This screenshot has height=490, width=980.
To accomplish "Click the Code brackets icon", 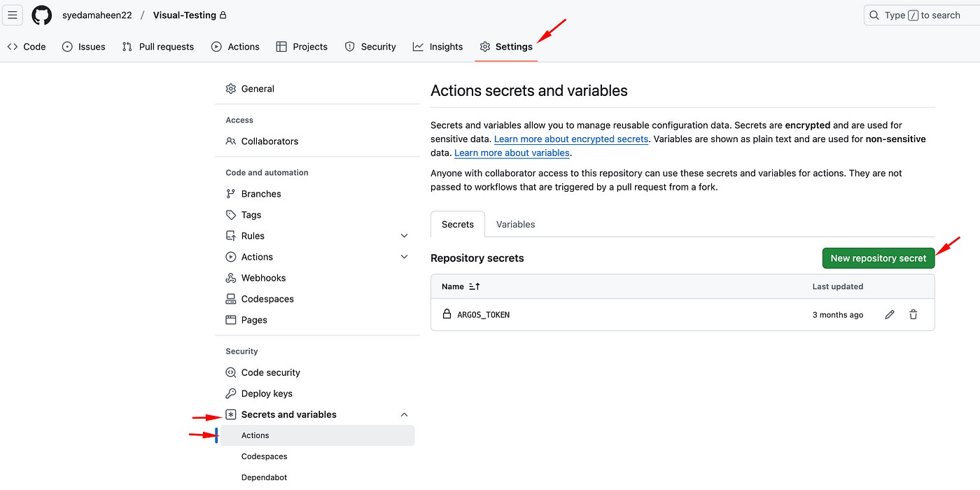I will pyautogui.click(x=13, y=47).
